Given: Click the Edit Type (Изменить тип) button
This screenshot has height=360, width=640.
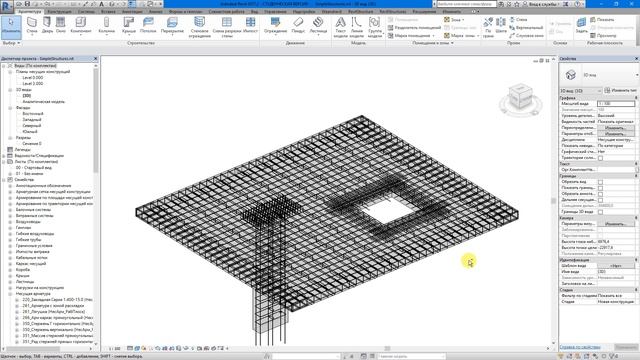Looking at the screenshot, I should 621,90.
